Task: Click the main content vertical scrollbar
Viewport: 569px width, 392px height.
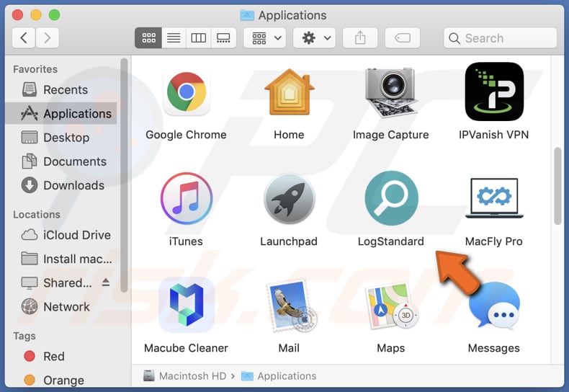Action: 557,186
